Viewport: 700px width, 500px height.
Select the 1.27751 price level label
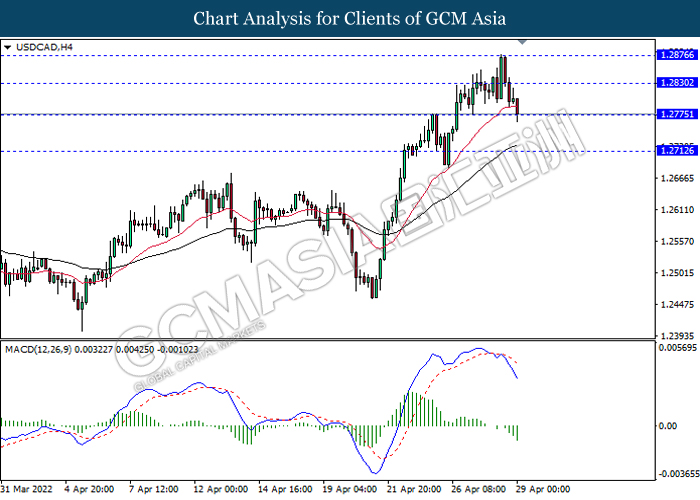(677, 114)
